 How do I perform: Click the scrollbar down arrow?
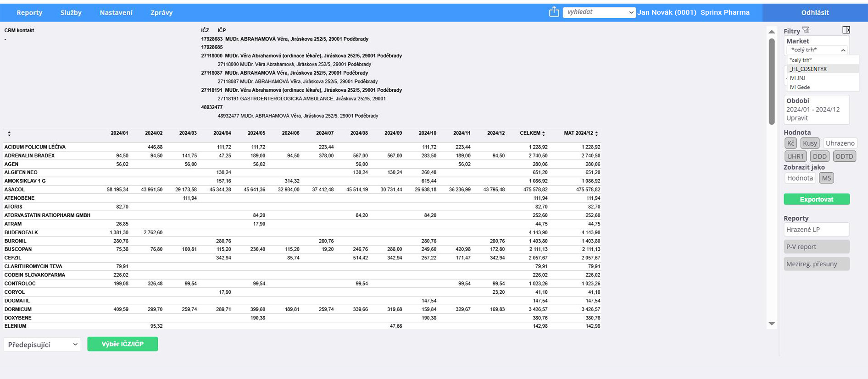tap(772, 324)
